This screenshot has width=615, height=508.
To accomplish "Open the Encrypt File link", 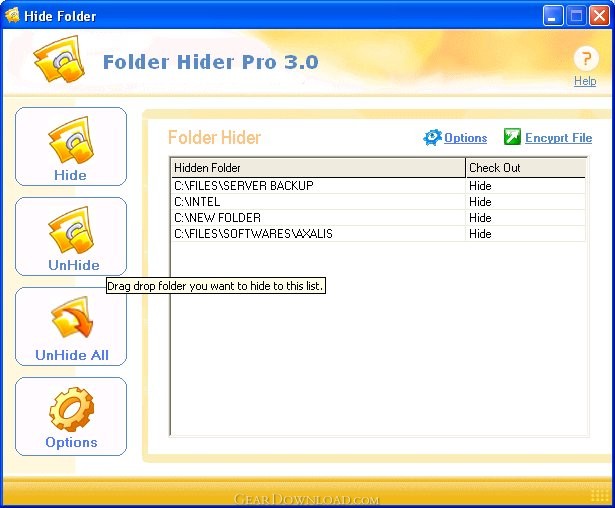I will pos(559,138).
